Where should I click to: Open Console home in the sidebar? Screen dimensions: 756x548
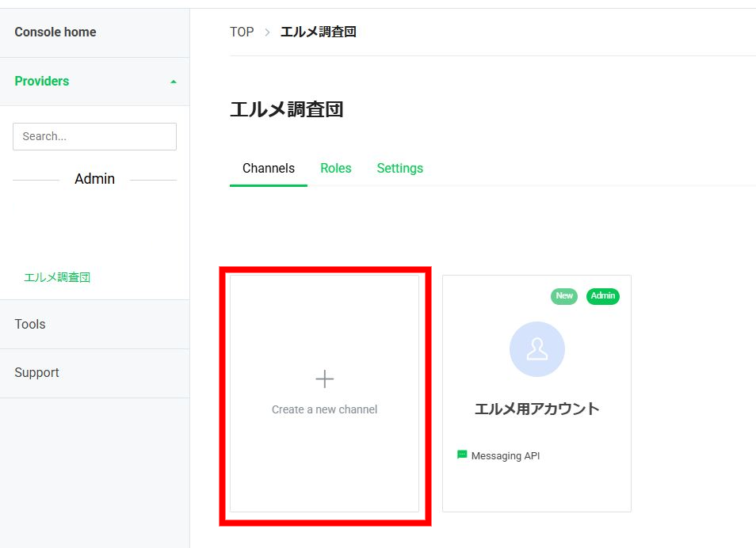coord(55,32)
